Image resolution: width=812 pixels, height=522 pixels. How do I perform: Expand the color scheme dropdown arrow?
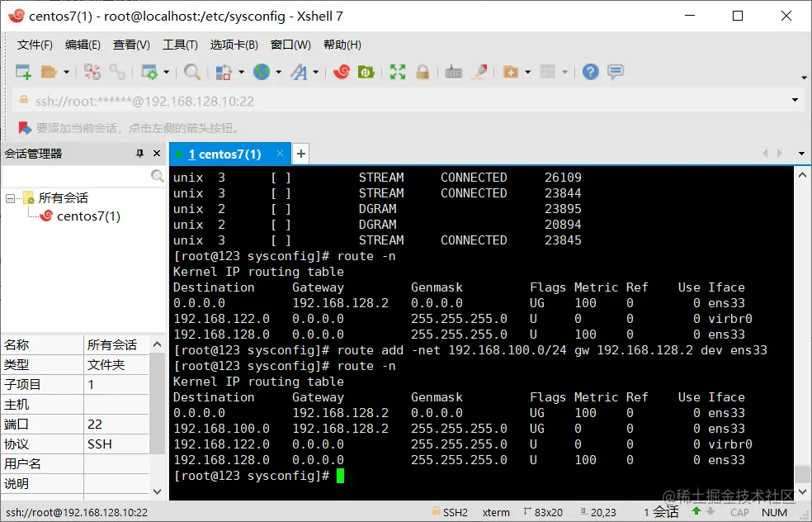click(x=241, y=72)
